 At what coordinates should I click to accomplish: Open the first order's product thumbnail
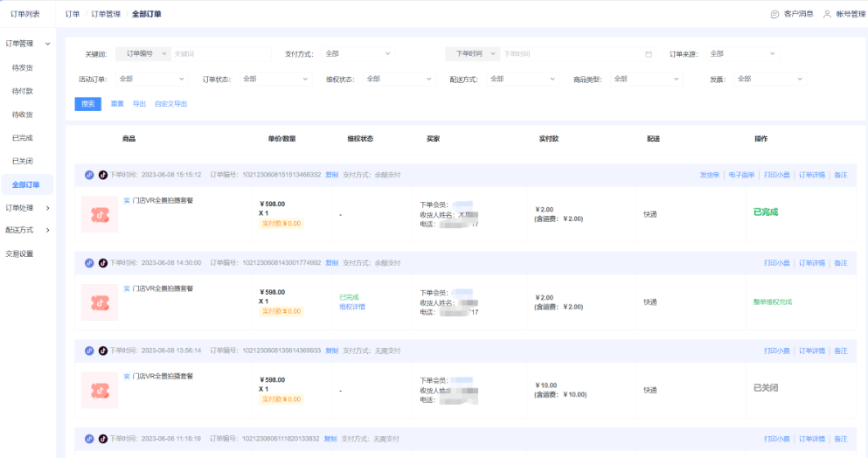click(x=100, y=214)
